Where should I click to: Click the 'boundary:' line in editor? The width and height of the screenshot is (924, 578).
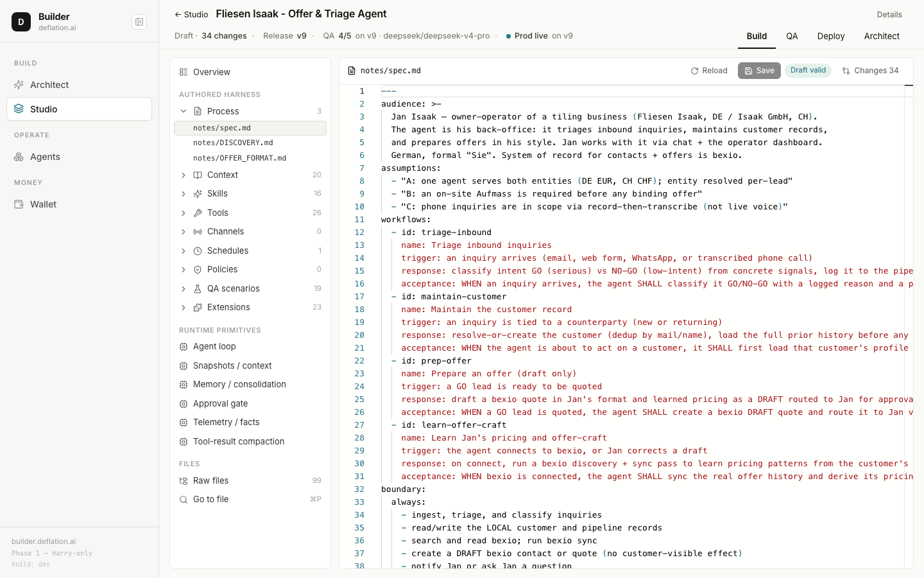(x=403, y=489)
